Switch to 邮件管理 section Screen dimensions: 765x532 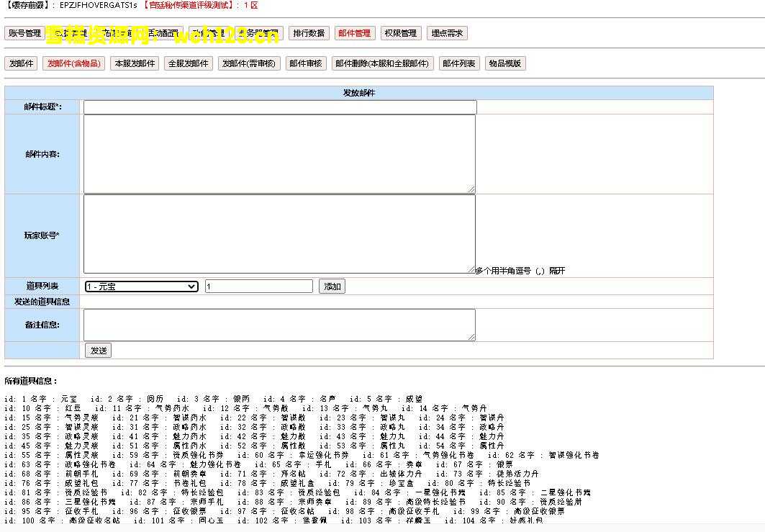[x=354, y=33]
